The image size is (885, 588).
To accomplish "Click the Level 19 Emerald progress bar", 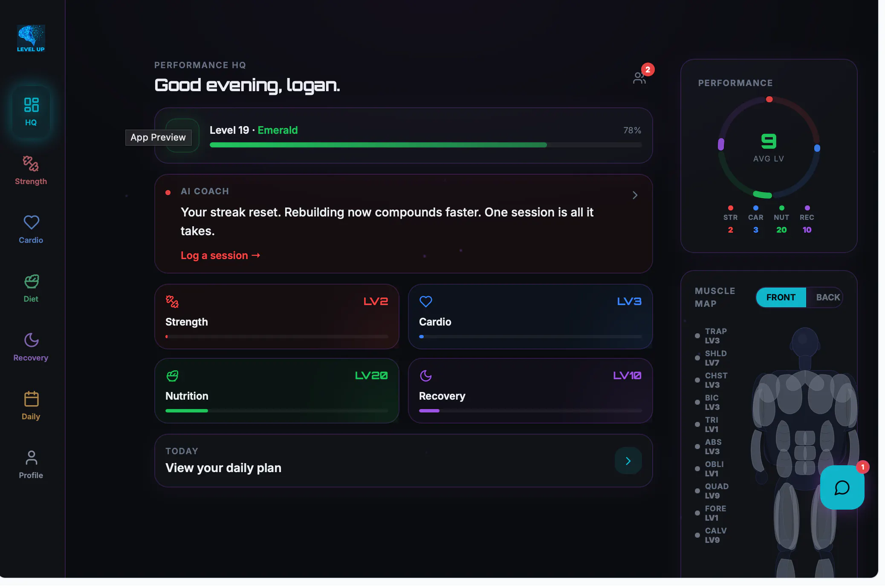I will pyautogui.click(x=425, y=145).
